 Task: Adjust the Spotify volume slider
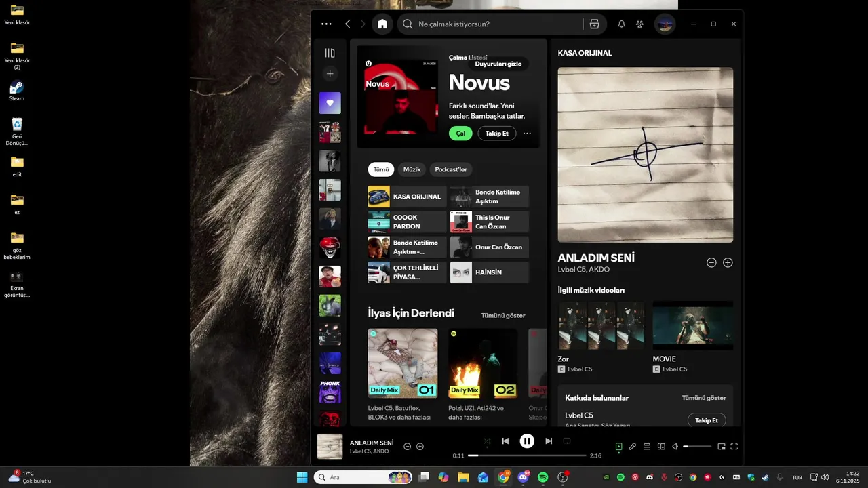pos(697,447)
